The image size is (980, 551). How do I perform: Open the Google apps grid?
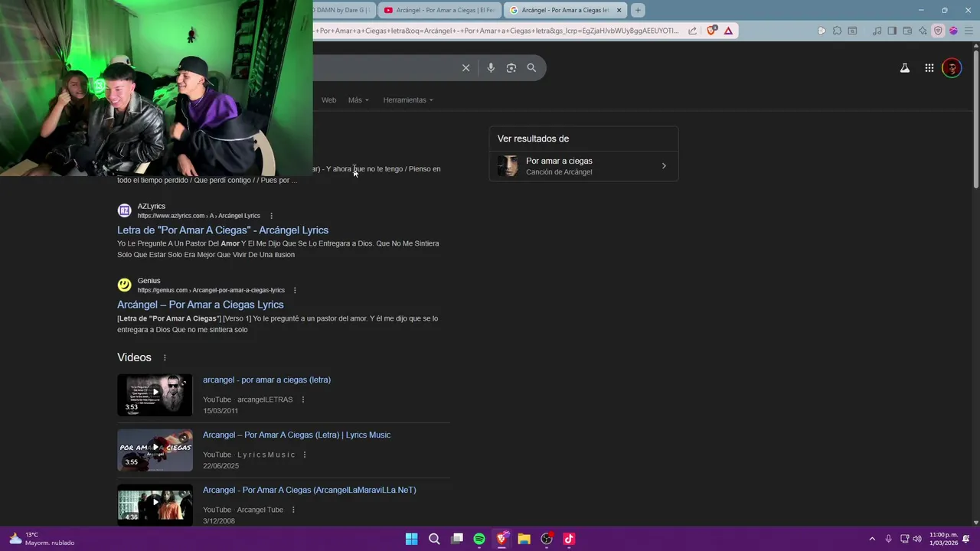pos(929,68)
